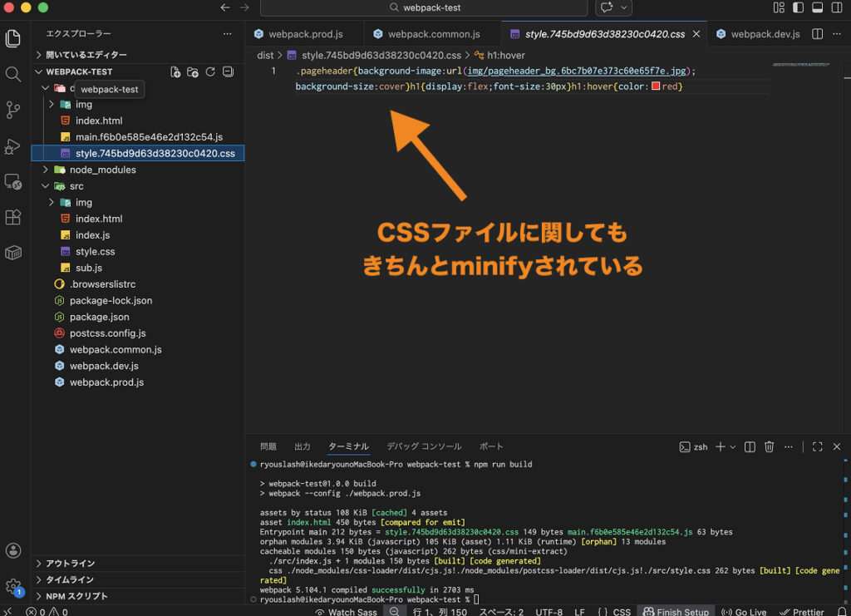Viewport: 851px width, 616px height.
Task: Open the new terminal dropdown arrow
Action: pos(734,446)
